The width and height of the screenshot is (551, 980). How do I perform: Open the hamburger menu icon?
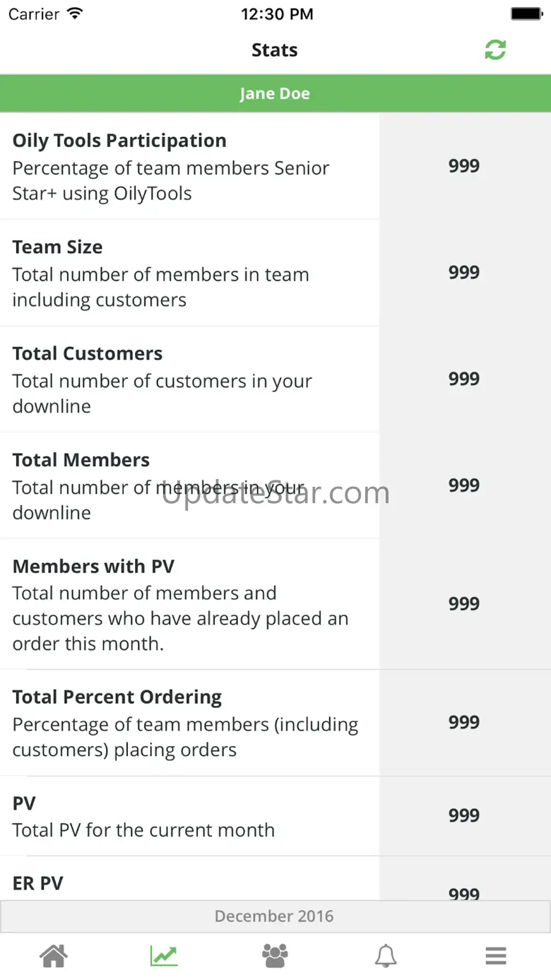(496, 956)
